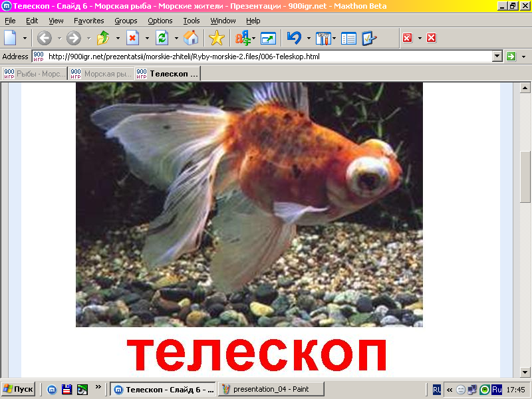Open the Back button history dropdown arrow

pos(59,38)
